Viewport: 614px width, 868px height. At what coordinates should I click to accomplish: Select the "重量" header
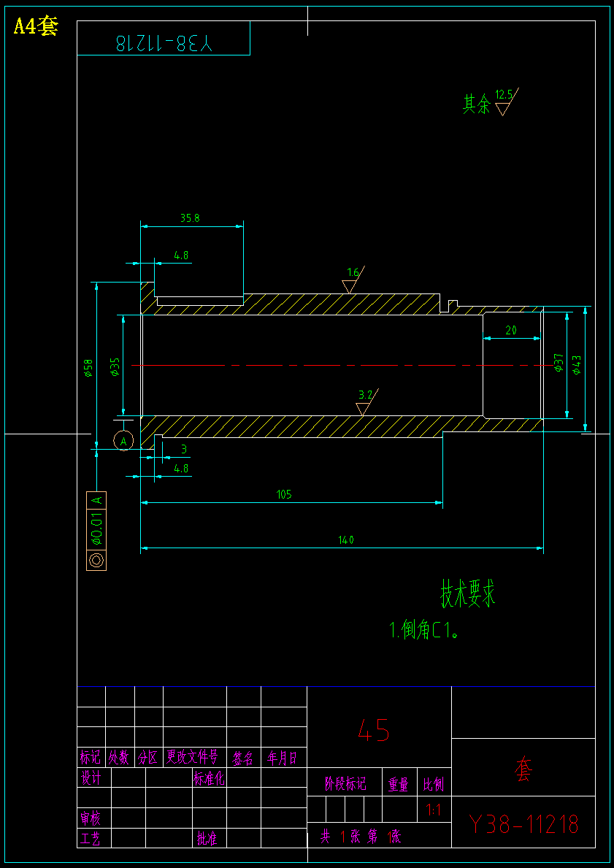tap(399, 784)
